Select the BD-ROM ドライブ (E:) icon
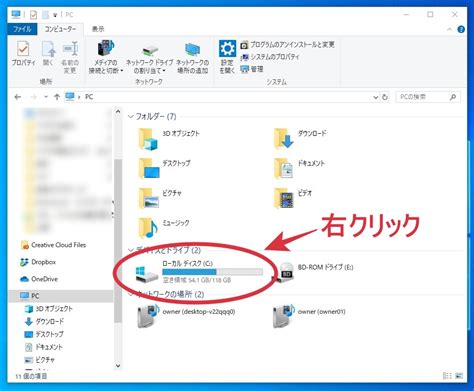 (x=284, y=271)
